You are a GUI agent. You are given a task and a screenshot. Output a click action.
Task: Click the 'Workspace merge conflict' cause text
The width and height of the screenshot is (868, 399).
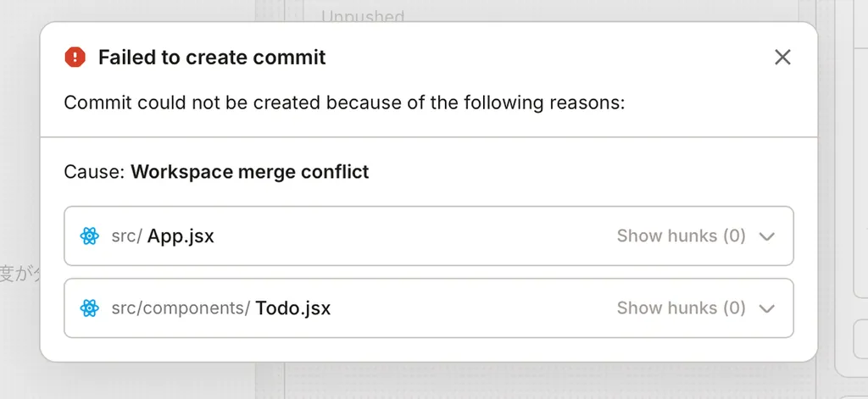pyautogui.click(x=250, y=172)
